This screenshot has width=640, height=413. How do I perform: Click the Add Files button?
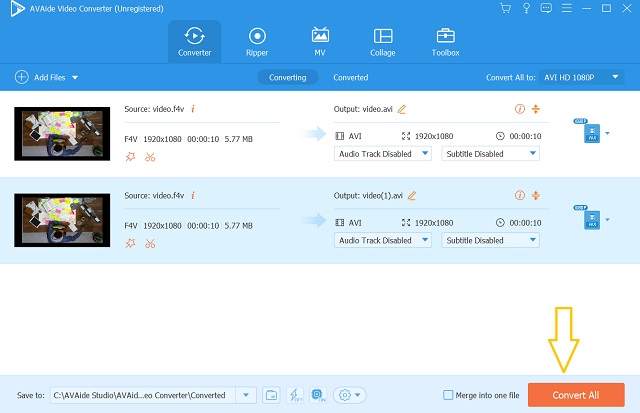(40, 77)
